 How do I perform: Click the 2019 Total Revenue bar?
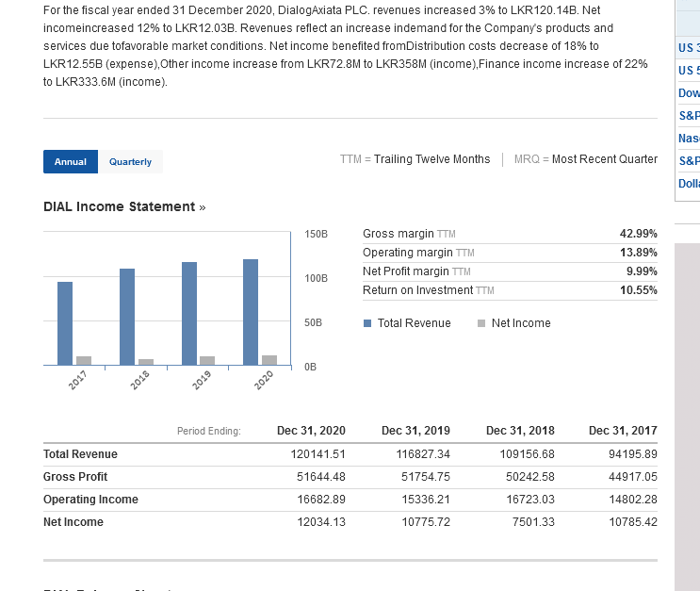(x=189, y=314)
